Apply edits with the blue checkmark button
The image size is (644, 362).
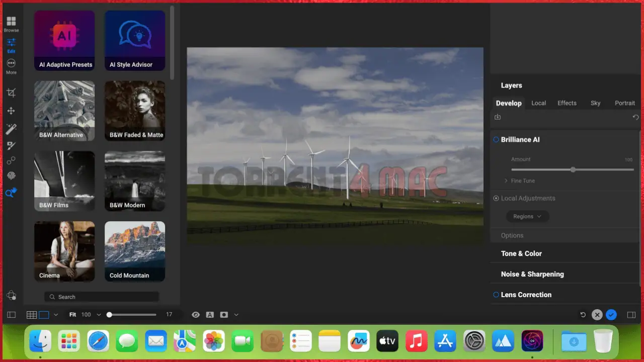click(x=611, y=315)
